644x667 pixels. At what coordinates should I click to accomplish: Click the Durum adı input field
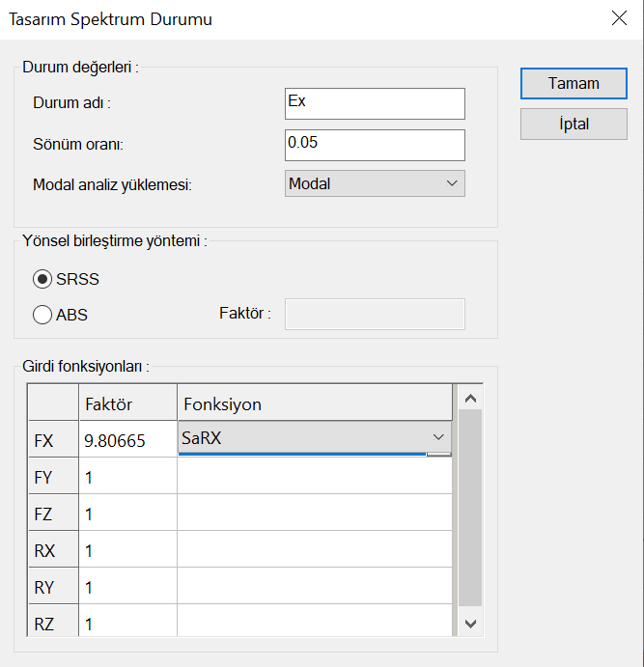[x=375, y=103]
